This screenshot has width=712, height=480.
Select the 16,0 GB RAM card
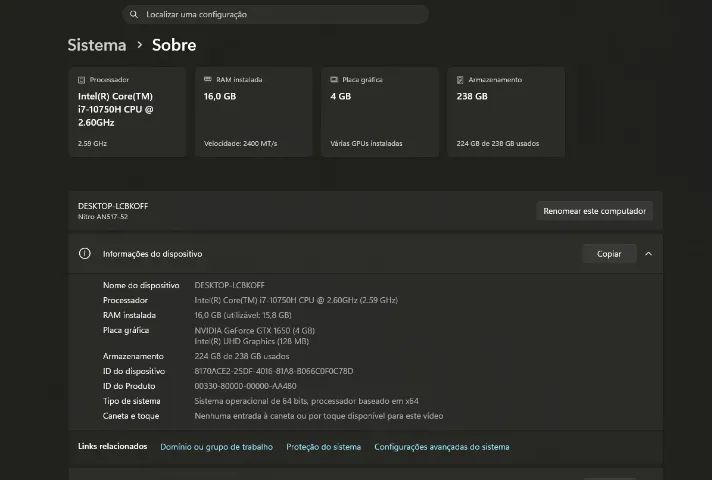[253, 112]
